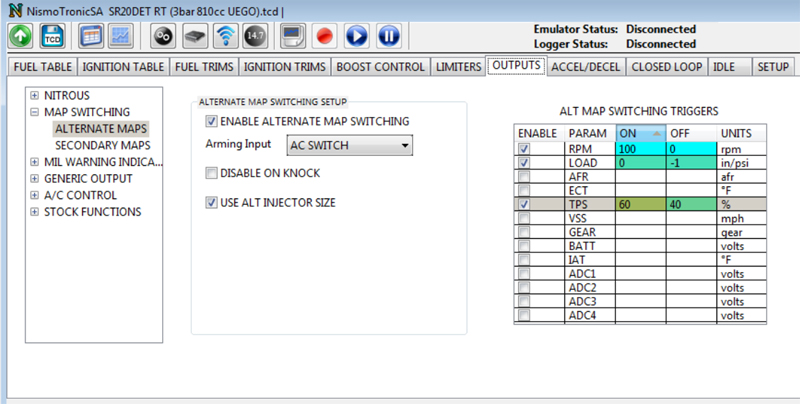Expand the NITROUS tree node
The width and height of the screenshot is (800, 404).
(x=35, y=96)
